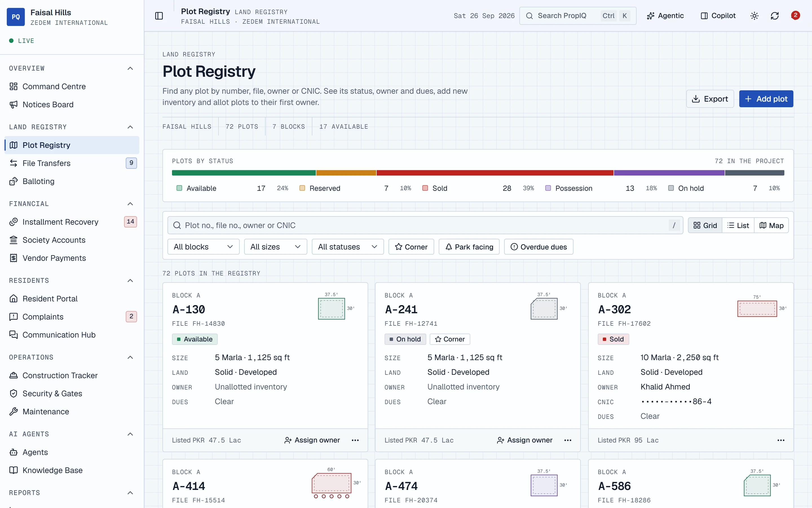This screenshot has width=812, height=508.
Task: Open Command Centre in sidebar
Action: (72, 86)
